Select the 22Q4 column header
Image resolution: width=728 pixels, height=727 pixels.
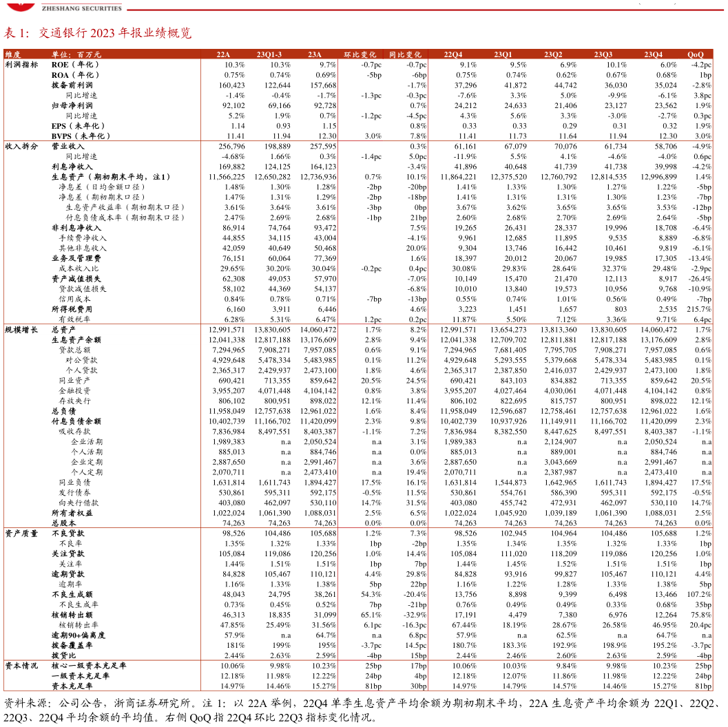pos(453,55)
